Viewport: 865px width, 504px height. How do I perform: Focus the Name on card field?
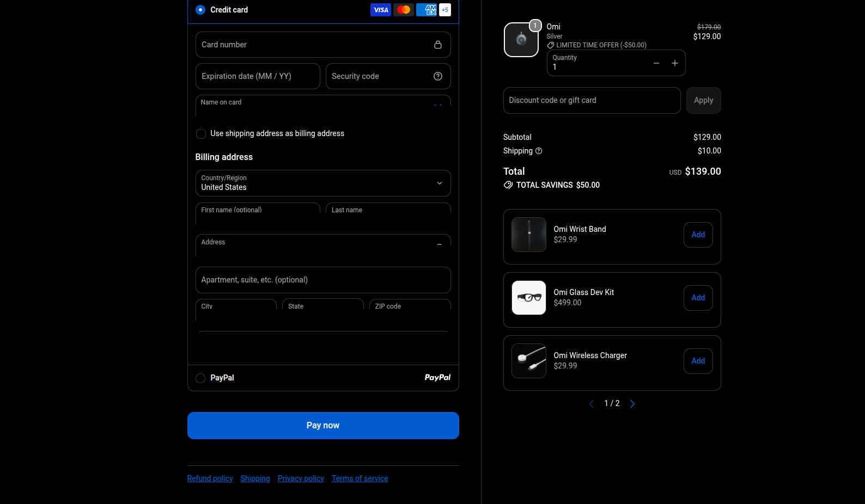coord(323,106)
